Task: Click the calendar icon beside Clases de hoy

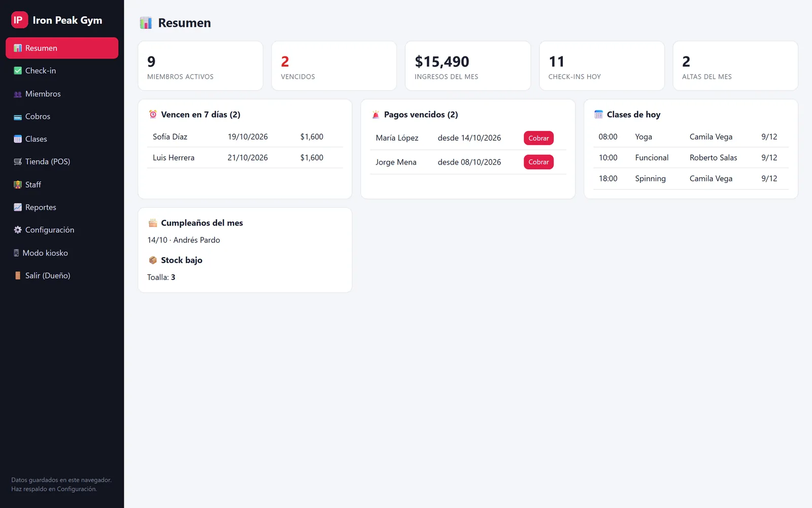Action: tap(598, 114)
